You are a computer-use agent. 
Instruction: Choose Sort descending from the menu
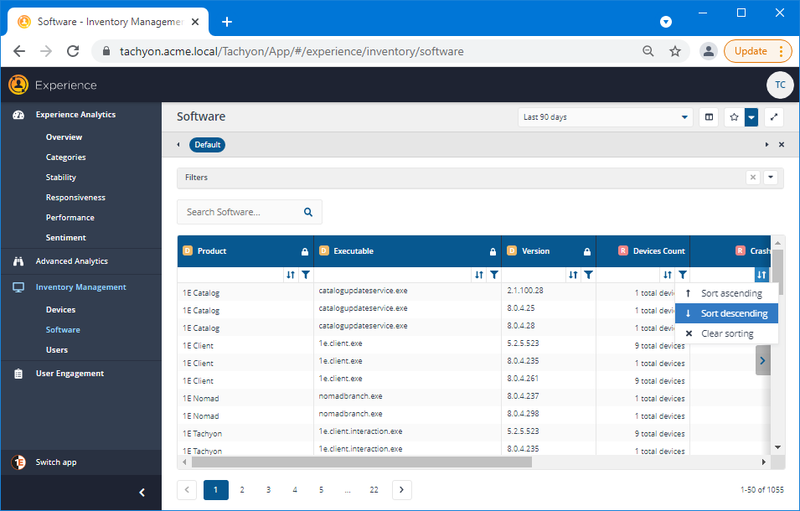[x=727, y=313]
